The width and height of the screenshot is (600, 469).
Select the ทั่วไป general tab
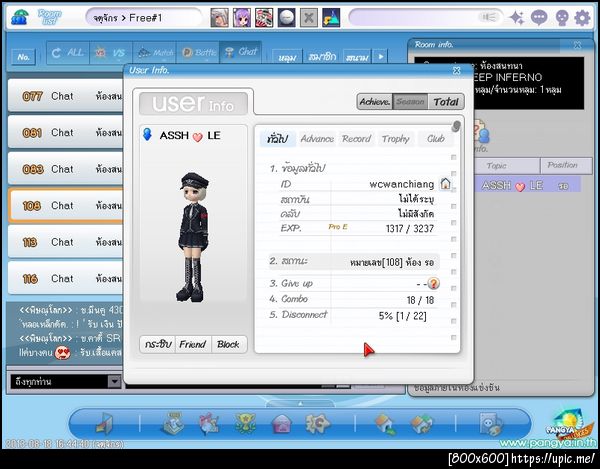pos(278,138)
